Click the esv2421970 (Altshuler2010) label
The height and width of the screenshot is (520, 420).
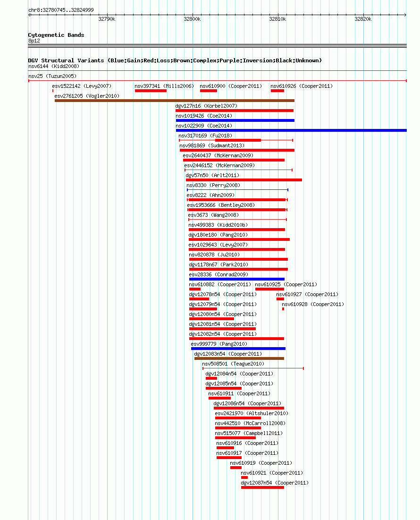click(x=252, y=415)
